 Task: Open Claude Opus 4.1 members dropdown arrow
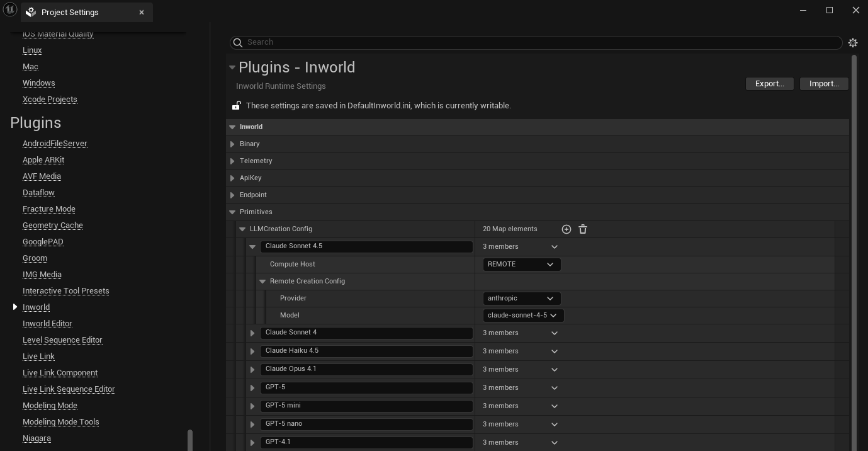click(x=555, y=369)
